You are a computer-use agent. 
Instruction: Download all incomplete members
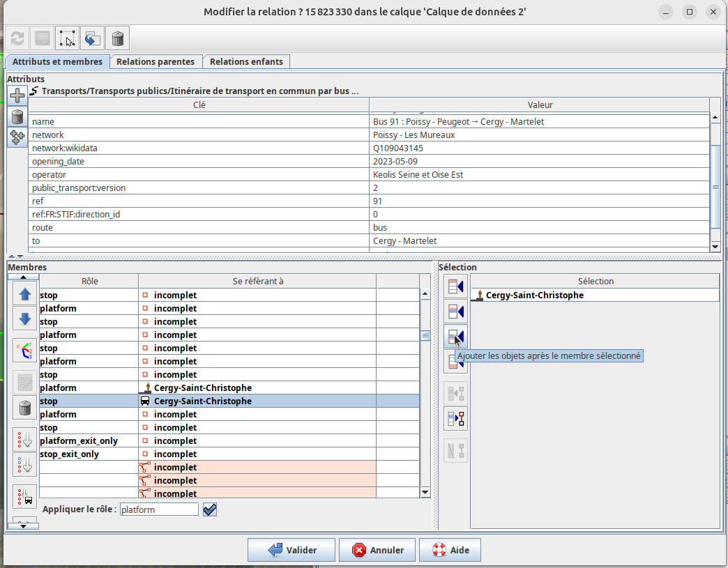[25, 440]
